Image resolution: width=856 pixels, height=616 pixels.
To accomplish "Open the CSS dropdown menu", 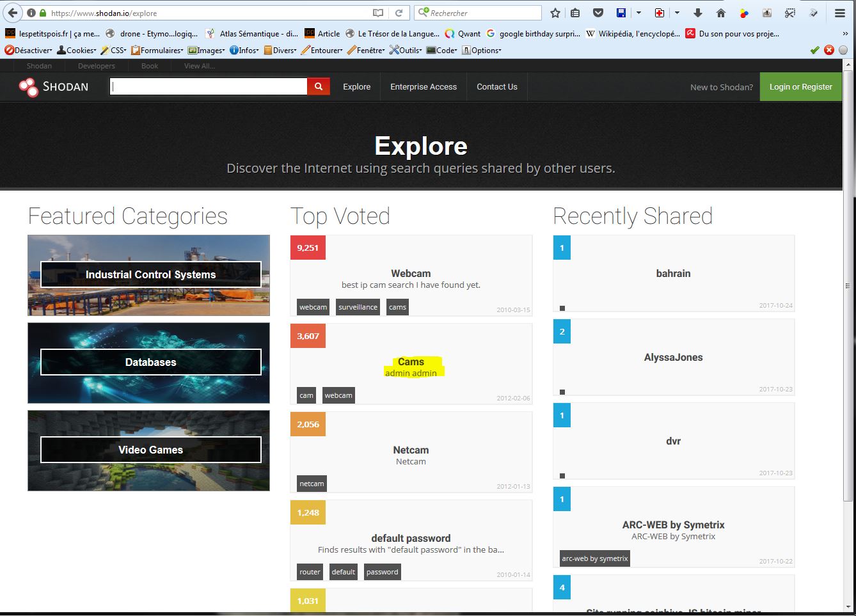I will 114,50.
